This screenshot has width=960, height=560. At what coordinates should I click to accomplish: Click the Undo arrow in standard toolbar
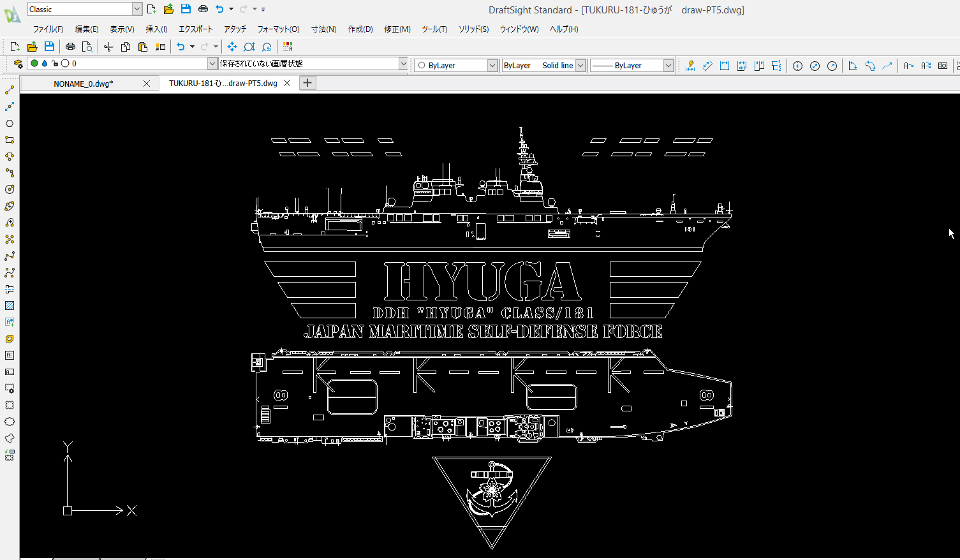coord(181,47)
